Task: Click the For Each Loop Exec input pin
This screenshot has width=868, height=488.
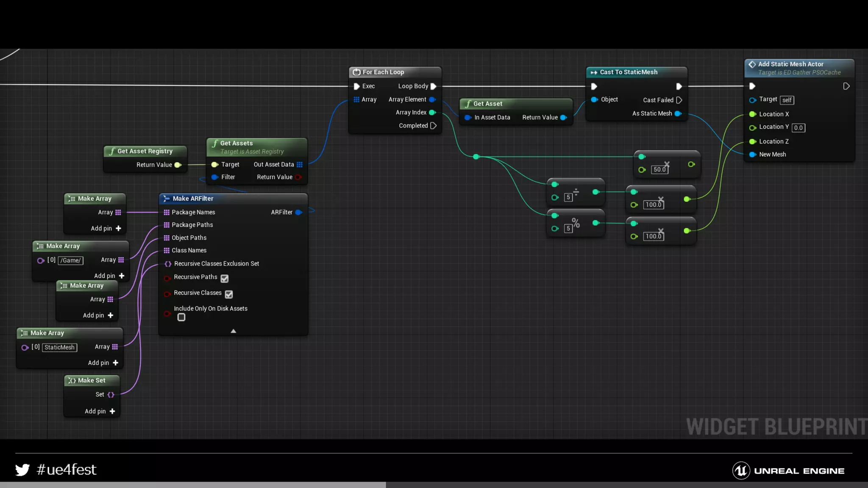Action: tap(356, 86)
